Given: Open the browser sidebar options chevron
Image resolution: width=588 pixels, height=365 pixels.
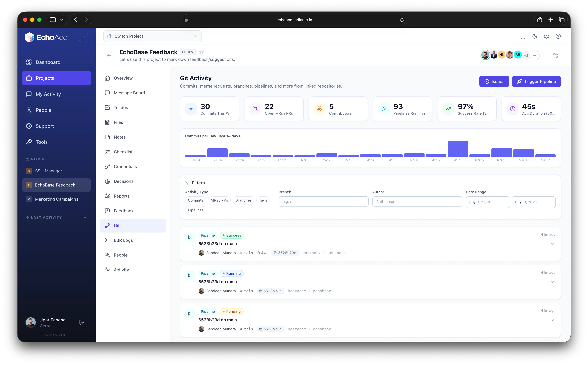Looking at the screenshot, I should click(x=62, y=20).
